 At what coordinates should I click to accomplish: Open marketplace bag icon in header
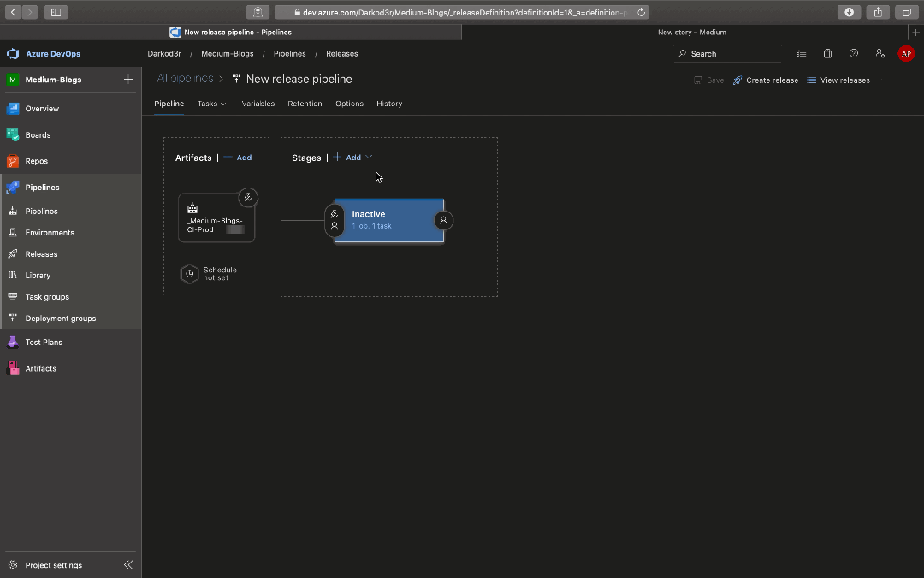[827, 54]
